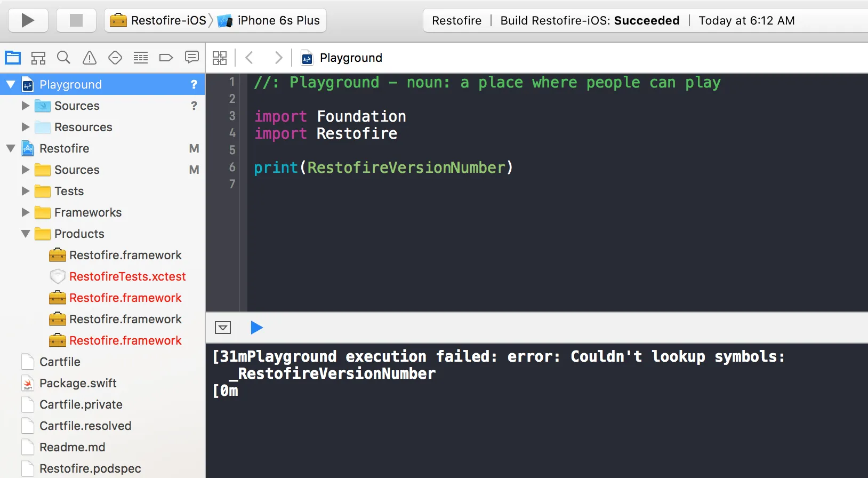Click the 'M' badge on Restofire project row

click(x=194, y=148)
